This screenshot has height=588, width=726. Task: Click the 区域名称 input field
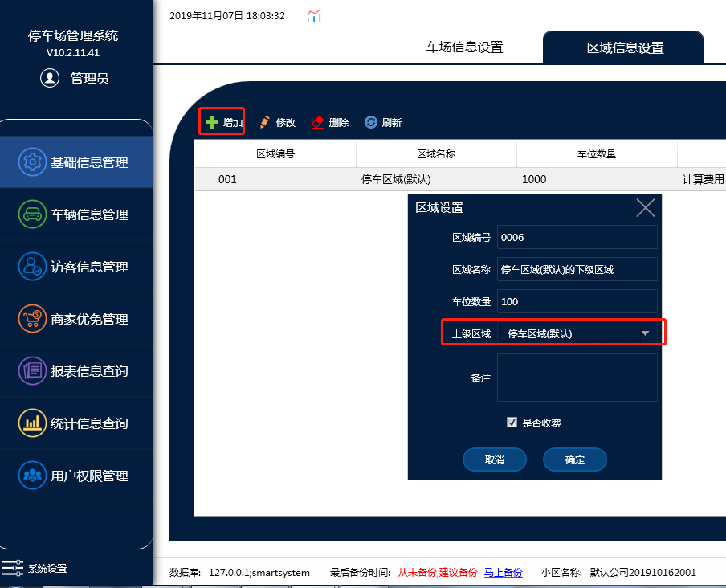click(577, 269)
